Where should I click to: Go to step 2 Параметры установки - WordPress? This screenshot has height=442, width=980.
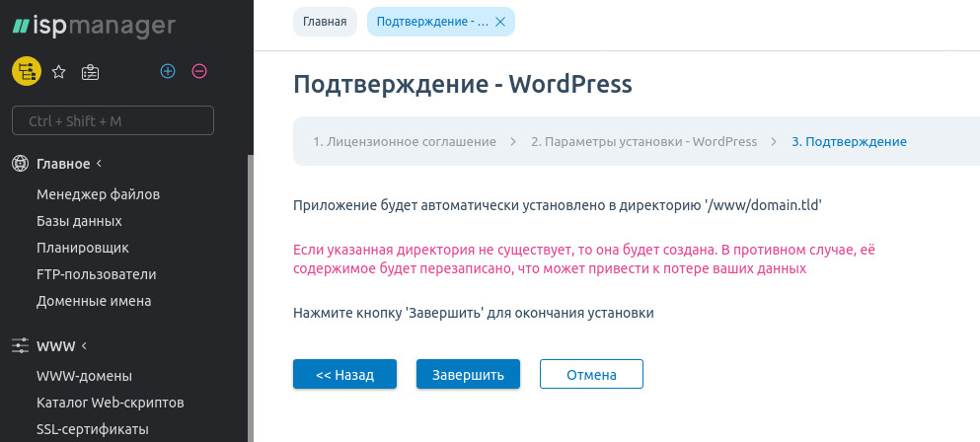click(x=643, y=142)
